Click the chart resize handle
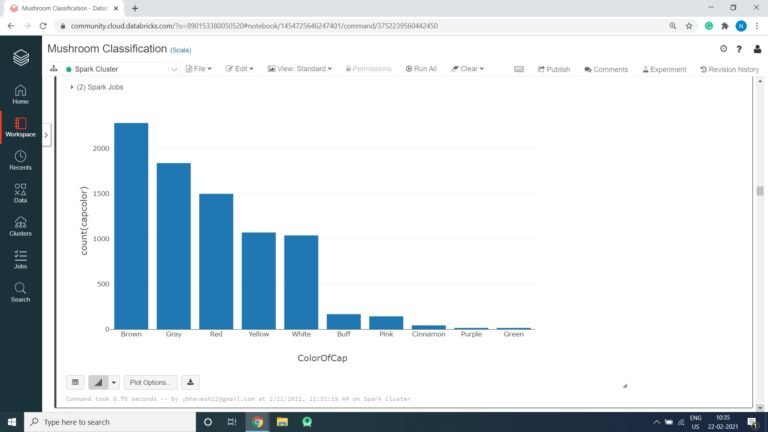The image size is (768, 432). coord(625,386)
